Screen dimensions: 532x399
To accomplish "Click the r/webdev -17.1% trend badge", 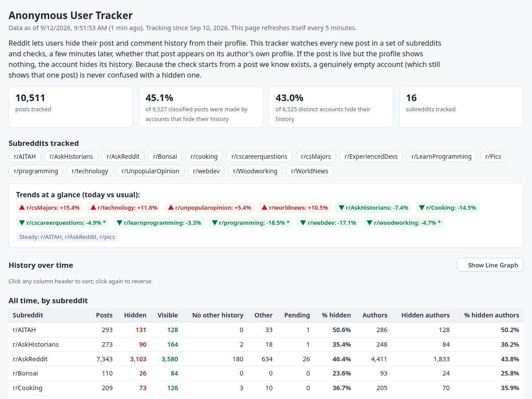I will 328,223.
